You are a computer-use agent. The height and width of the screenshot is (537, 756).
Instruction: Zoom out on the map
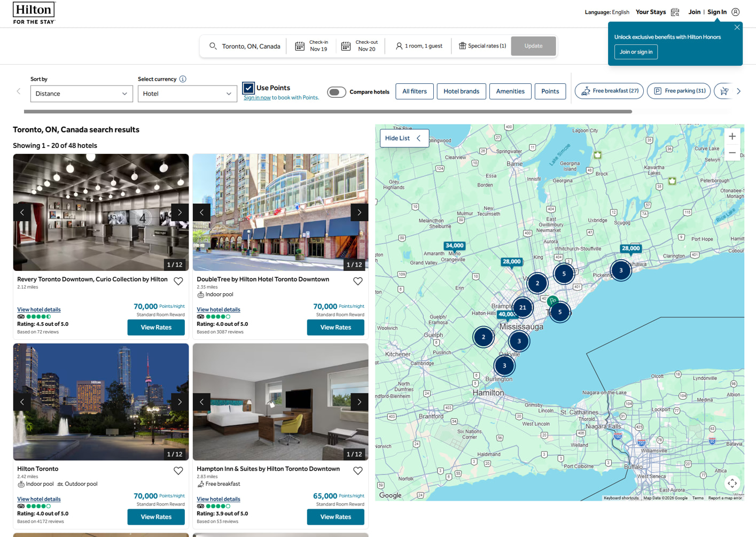coord(732,153)
